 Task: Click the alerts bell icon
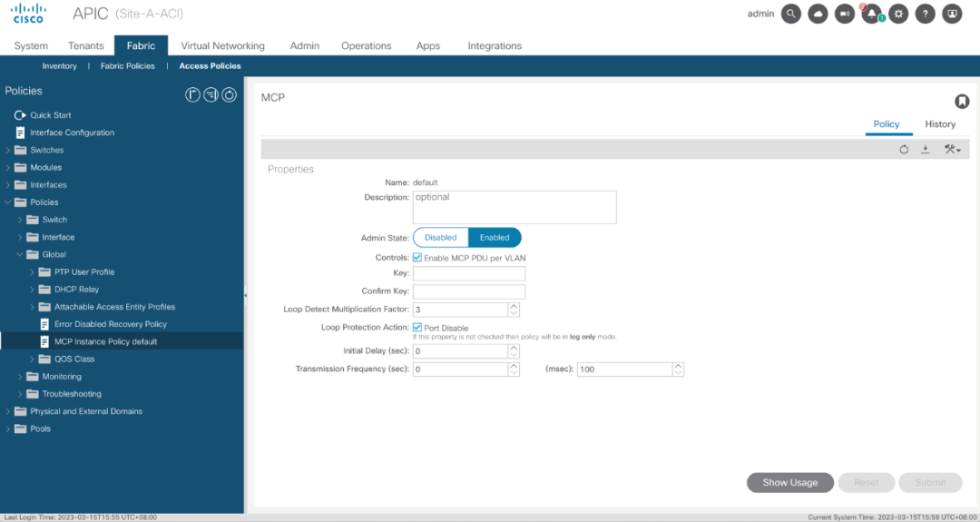871,14
